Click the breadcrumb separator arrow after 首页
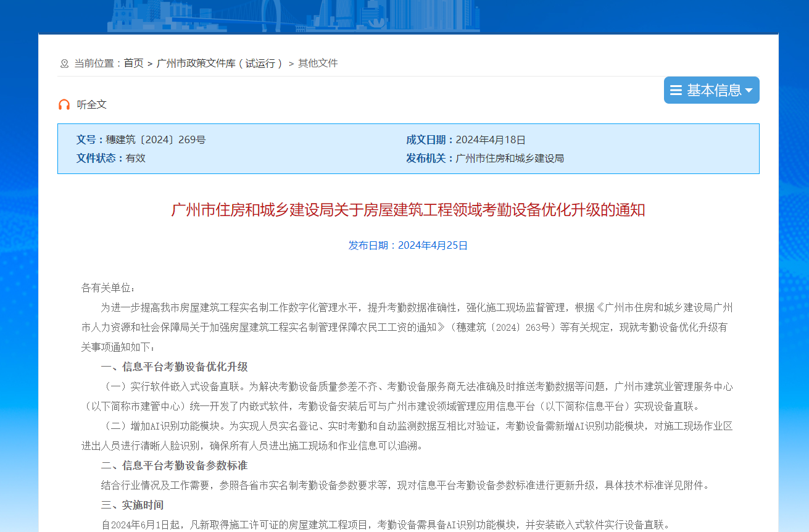Screen dimensions: 809x532 149,63
